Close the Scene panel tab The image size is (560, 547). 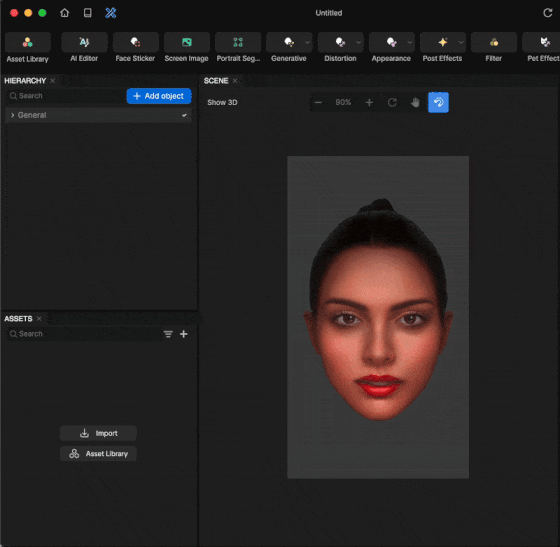point(235,81)
